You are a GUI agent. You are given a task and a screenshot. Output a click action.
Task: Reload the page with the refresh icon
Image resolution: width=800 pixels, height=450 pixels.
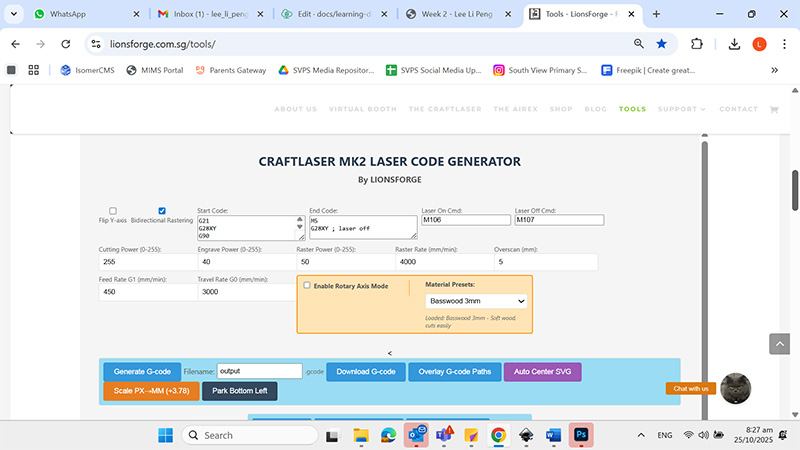click(x=66, y=44)
